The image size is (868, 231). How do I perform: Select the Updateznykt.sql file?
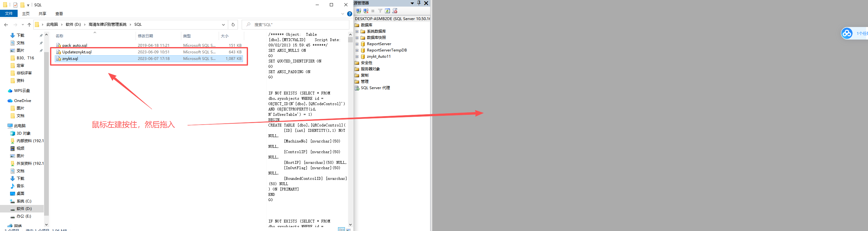click(149, 52)
